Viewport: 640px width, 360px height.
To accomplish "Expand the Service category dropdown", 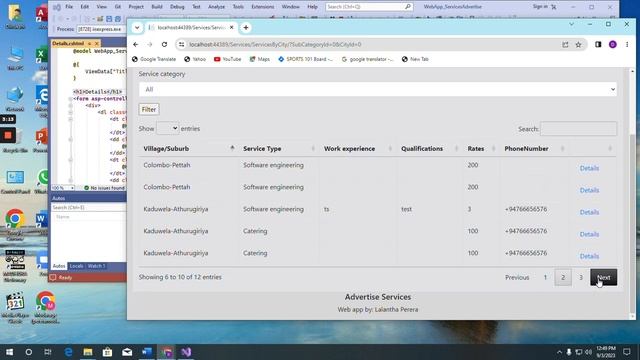I will pyautogui.click(x=378, y=89).
